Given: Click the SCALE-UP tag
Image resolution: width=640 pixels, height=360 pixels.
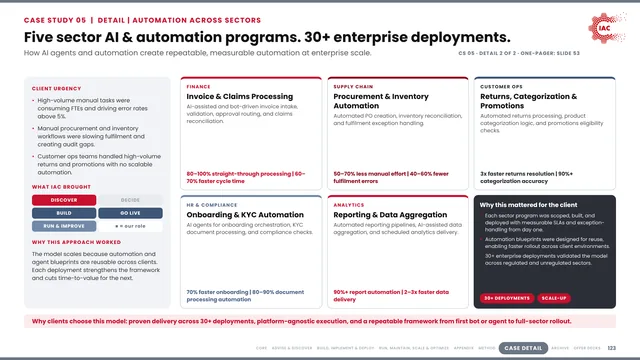Looking at the screenshot, I should pyautogui.click(x=554, y=298).
